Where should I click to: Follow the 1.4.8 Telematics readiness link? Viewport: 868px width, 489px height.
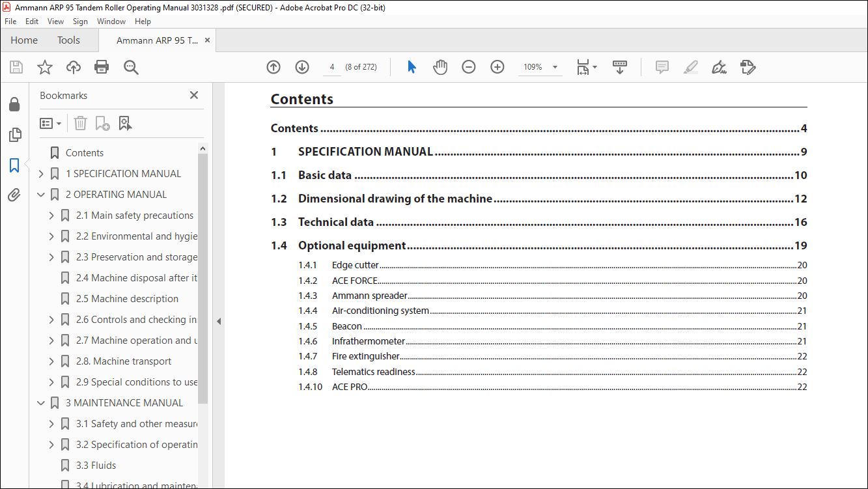tap(553, 372)
